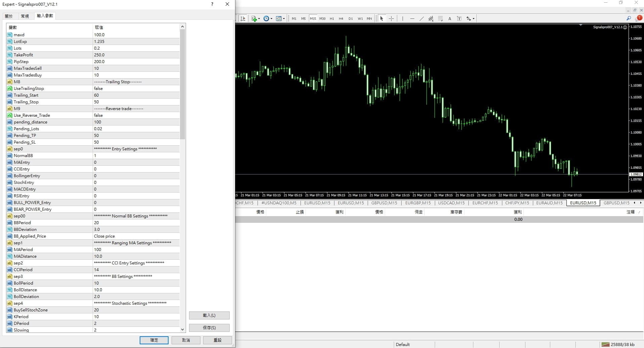Open the indicators list dropdown arrow
This screenshot has width=644, height=348.
tap(259, 19)
